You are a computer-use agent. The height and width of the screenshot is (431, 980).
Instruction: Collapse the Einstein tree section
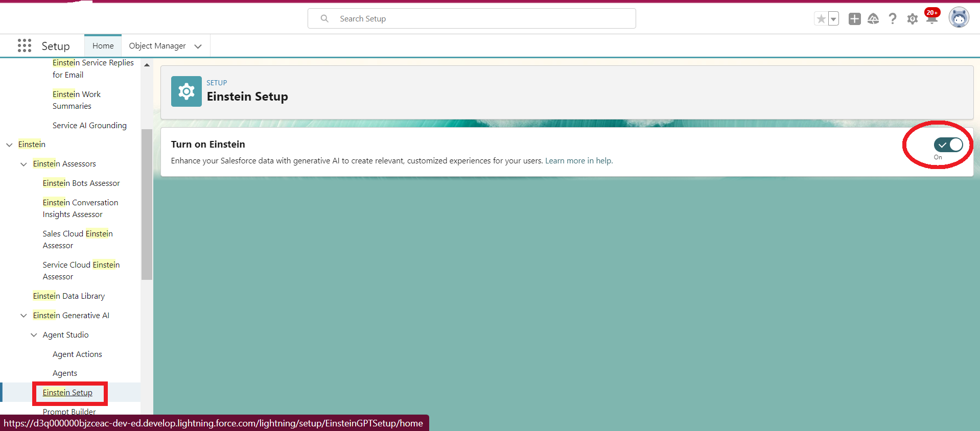pos(9,145)
